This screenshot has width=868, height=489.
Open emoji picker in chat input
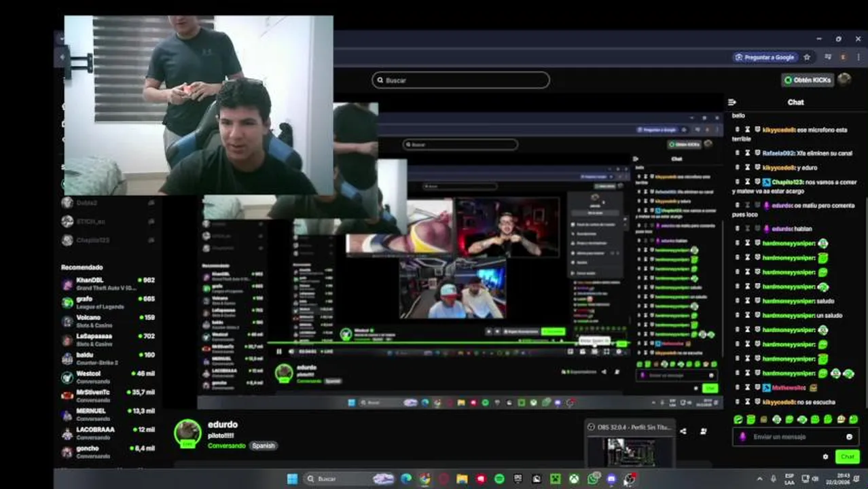(849, 437)
